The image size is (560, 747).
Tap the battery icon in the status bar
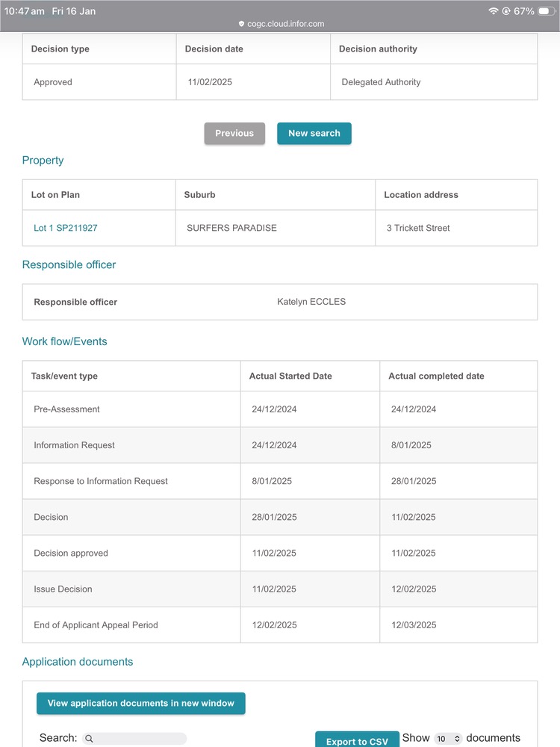(x=547, y=11)
